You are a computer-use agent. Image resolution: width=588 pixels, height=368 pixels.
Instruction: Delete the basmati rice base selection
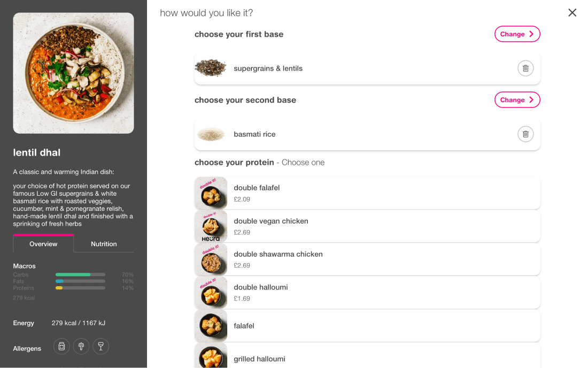coord(525,134)
